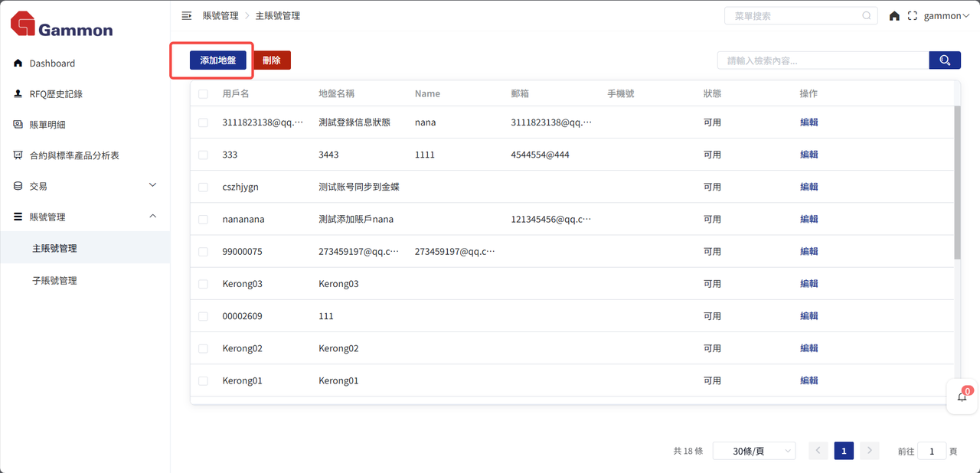Open 子賬號管理 in the sidebar
980x473 pixels.
click(54, 281)
